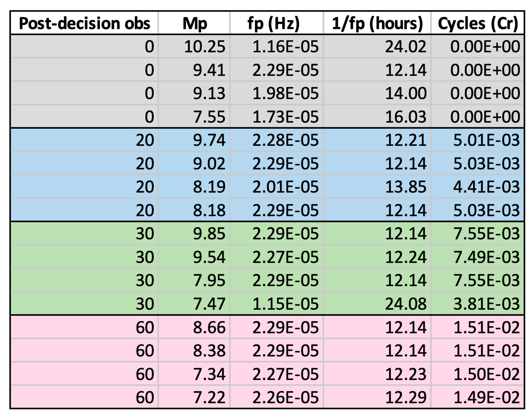Click the 13.85 hours cell

click(x=406, y=187)
